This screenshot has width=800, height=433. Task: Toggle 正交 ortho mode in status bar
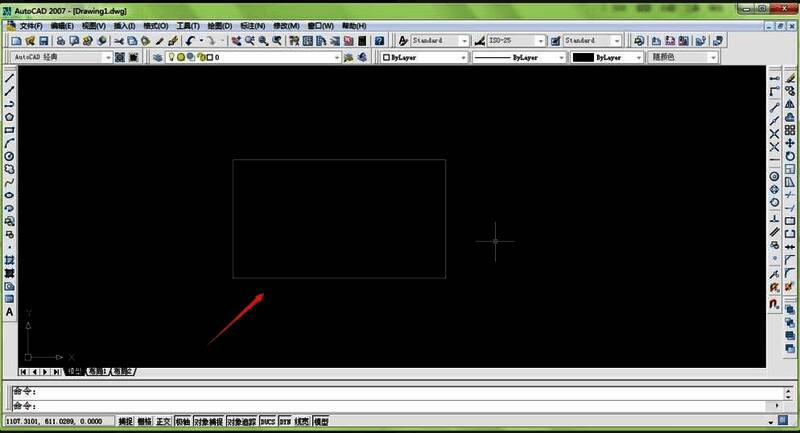point(163,422)
